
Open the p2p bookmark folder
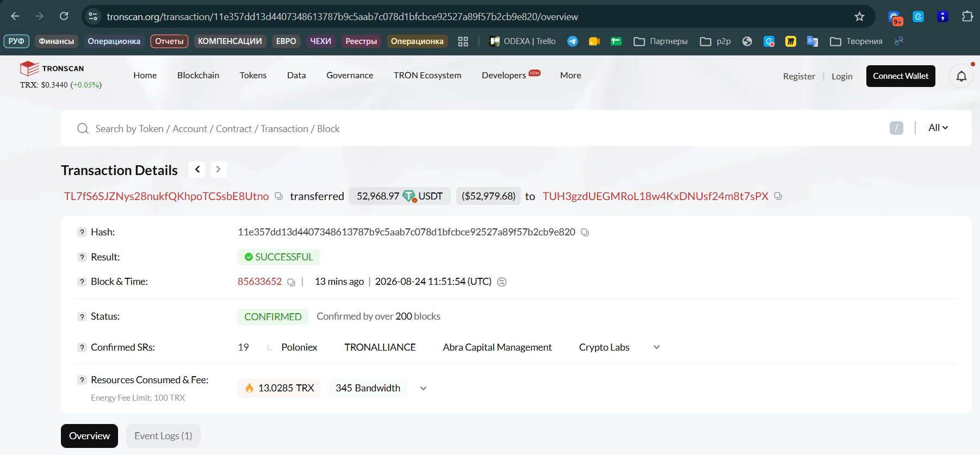tap(715, 41)
